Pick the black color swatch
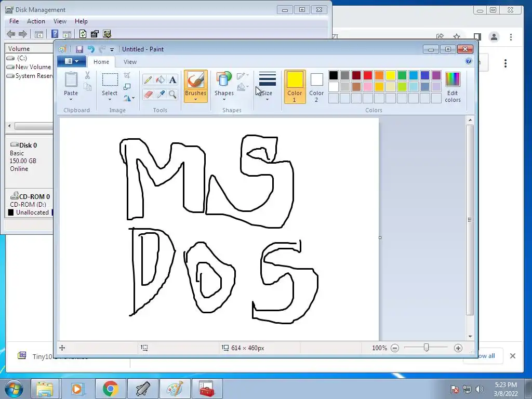This screenshot has width=532, height=399. click(x=334, y=75)
